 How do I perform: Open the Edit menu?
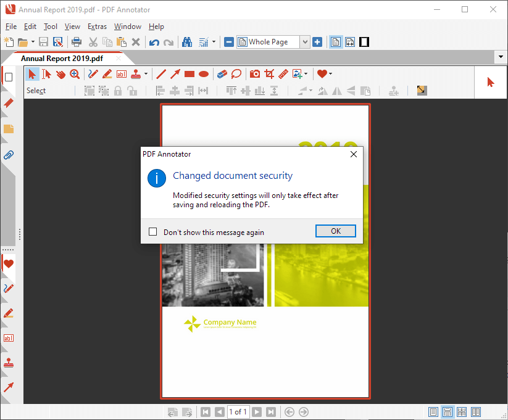(30, 27)
